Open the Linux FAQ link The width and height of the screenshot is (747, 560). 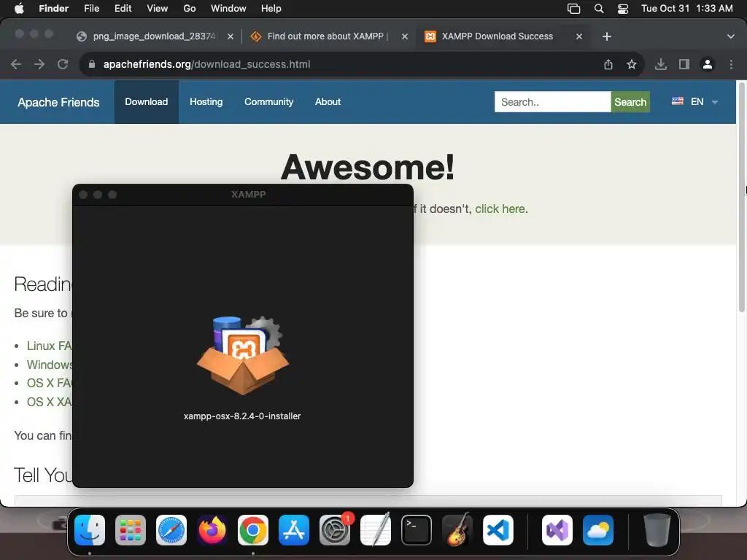49,346
